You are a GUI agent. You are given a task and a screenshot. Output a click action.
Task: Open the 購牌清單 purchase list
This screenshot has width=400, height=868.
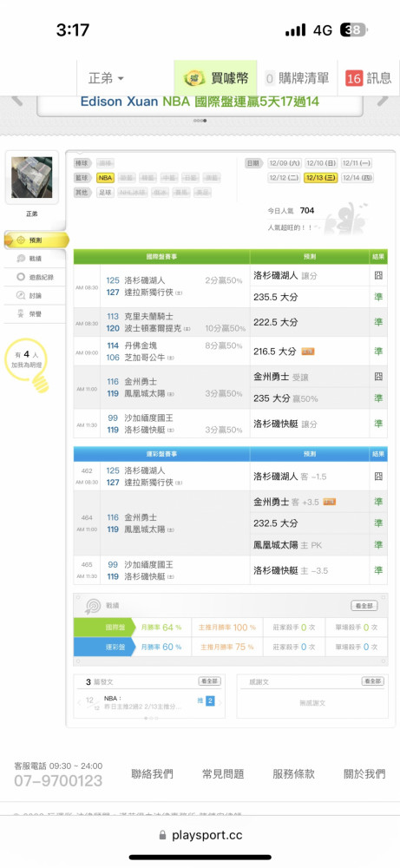[298, 78]
